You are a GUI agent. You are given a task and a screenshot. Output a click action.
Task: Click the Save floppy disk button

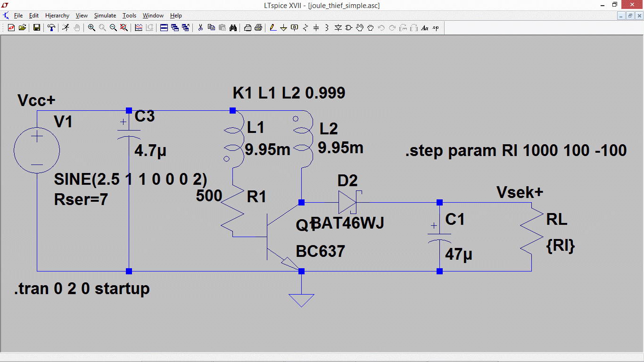36,28
